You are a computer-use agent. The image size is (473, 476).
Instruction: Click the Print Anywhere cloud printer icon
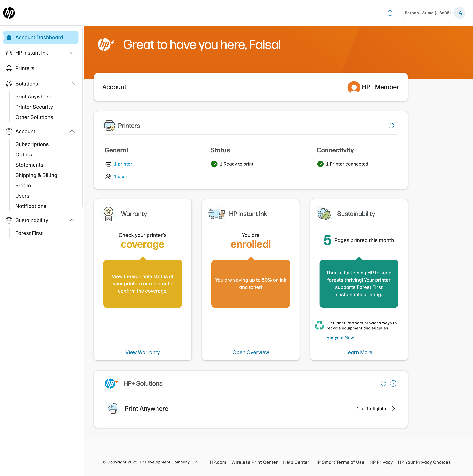click(113, 409)
